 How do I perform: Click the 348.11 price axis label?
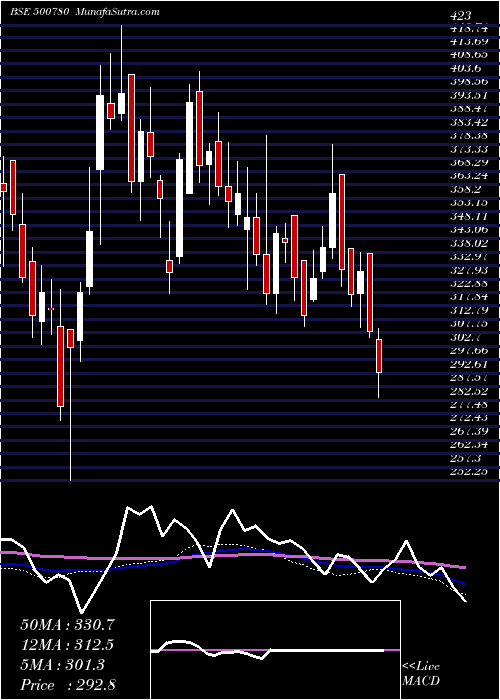coord(468,217)
